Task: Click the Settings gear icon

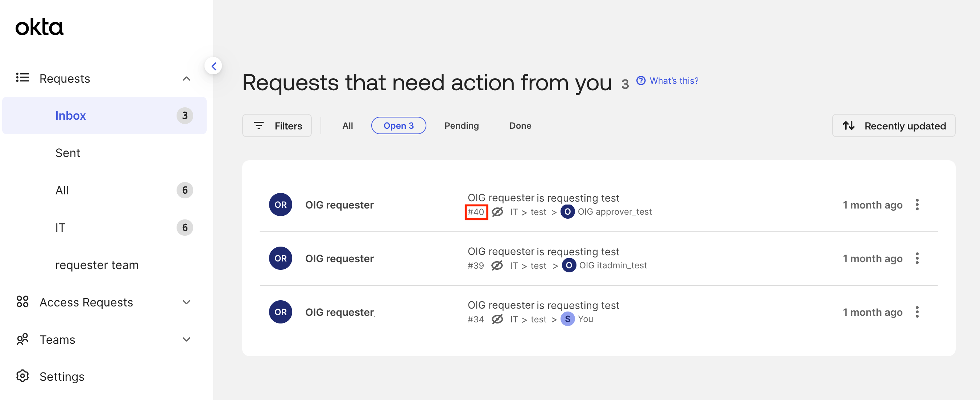Action: pyautogui.click(x=22, y=376)
